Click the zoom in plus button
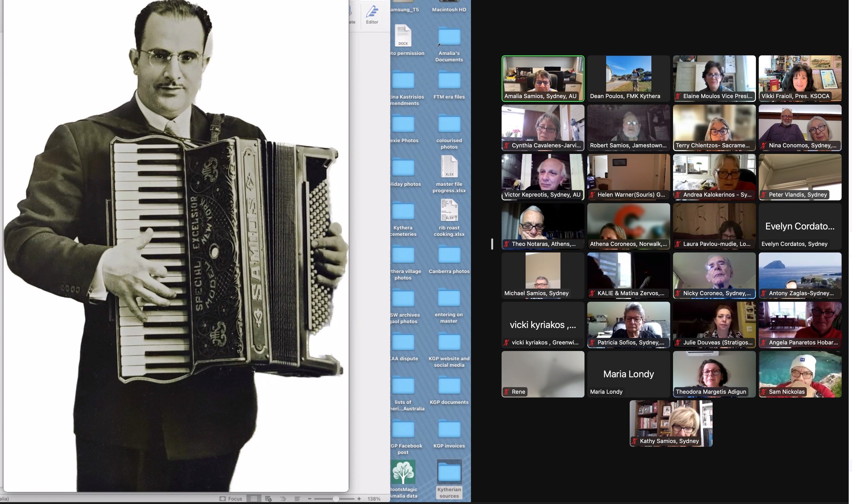This screenshot has width=852, height=504. click(x=359, y=499)
